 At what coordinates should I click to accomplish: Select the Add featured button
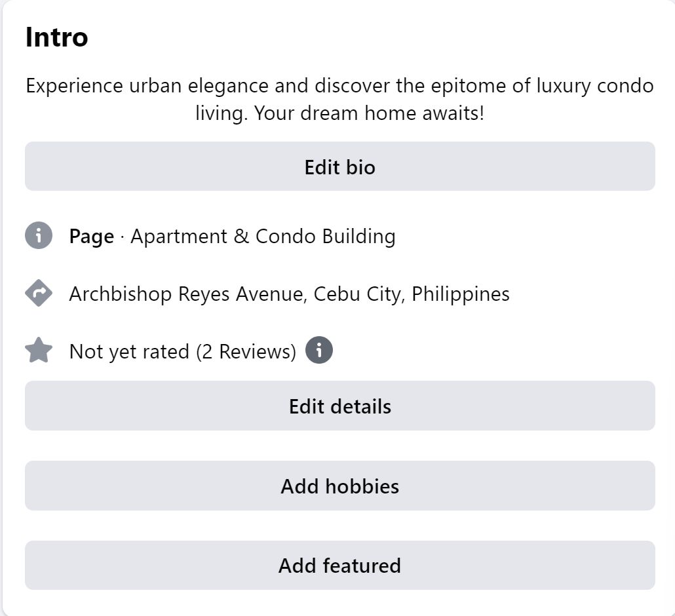pos(339,566)
